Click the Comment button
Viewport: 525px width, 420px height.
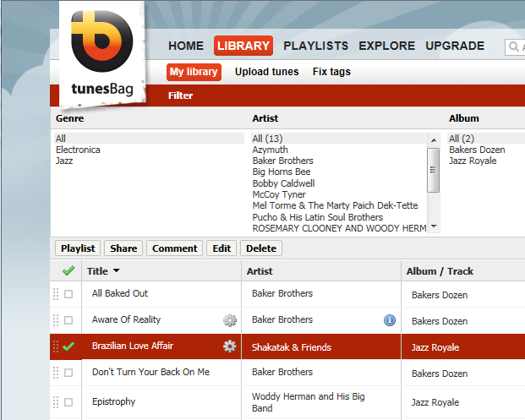click(x=174, y=248)
